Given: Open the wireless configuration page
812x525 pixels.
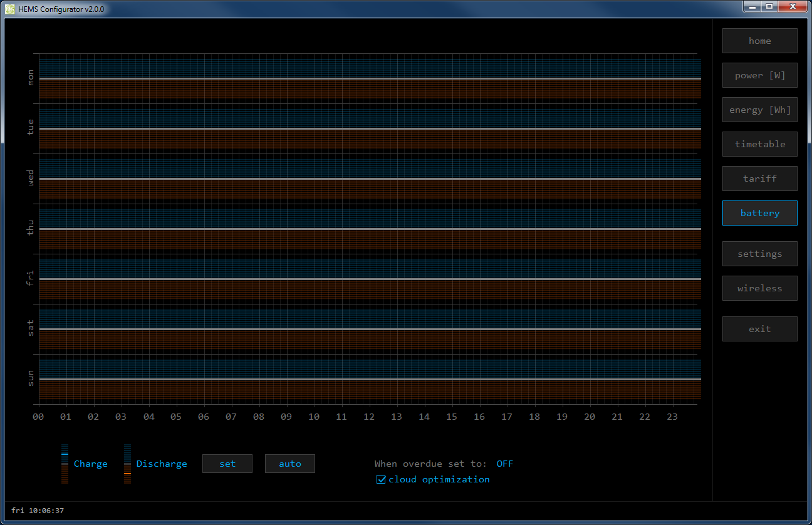Looking at the screenshot, I should tap(759, 288).
